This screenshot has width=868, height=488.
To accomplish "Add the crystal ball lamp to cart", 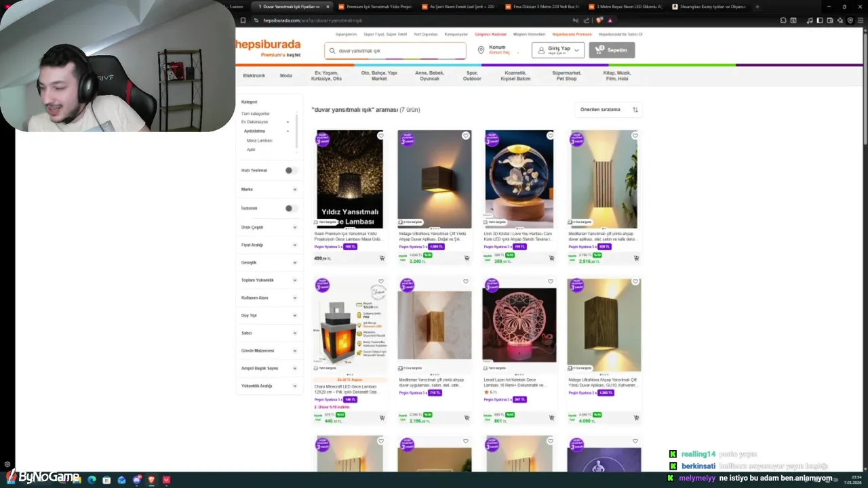I will point(551,258).
